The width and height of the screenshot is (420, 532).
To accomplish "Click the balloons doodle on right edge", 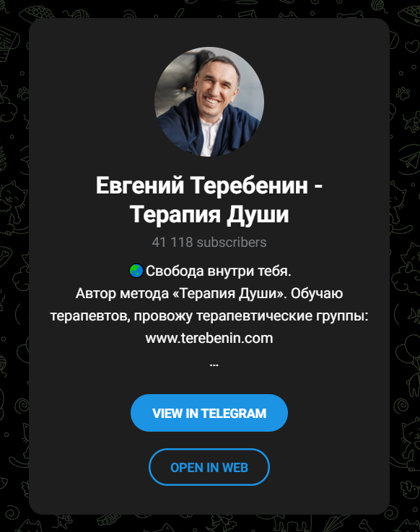I will coord(408,349).
